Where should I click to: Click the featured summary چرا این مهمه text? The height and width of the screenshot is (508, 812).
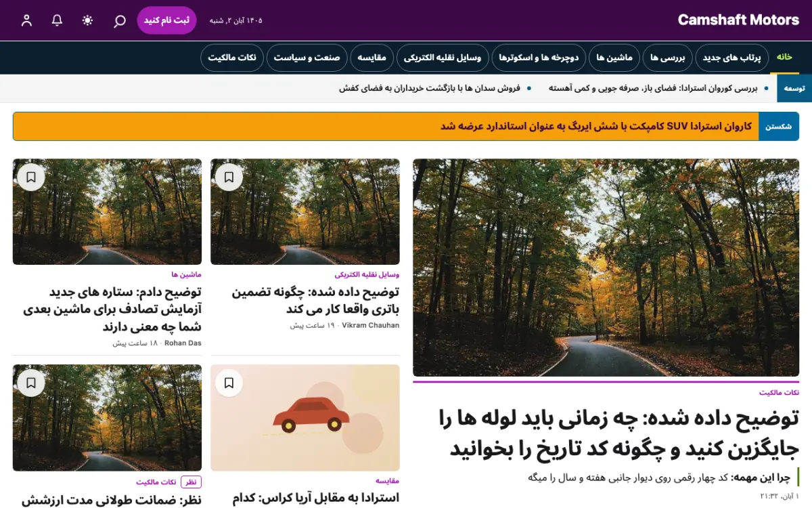click(659, 478)
